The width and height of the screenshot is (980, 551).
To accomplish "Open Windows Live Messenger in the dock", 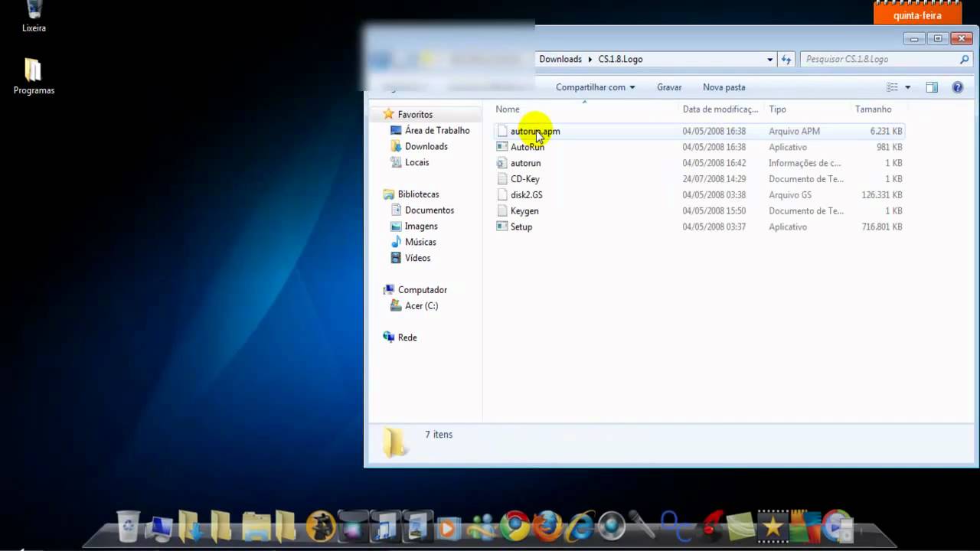I will point(481,527).
